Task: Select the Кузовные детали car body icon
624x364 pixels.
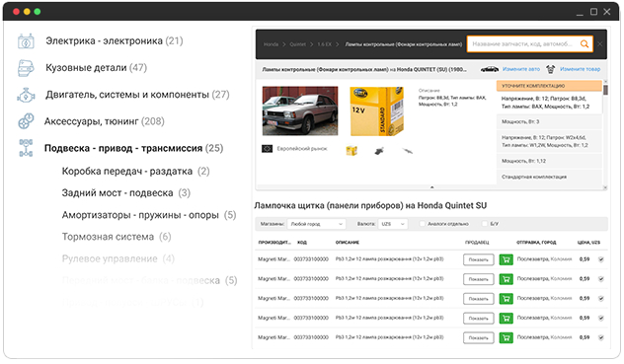Action: [26, 68]
